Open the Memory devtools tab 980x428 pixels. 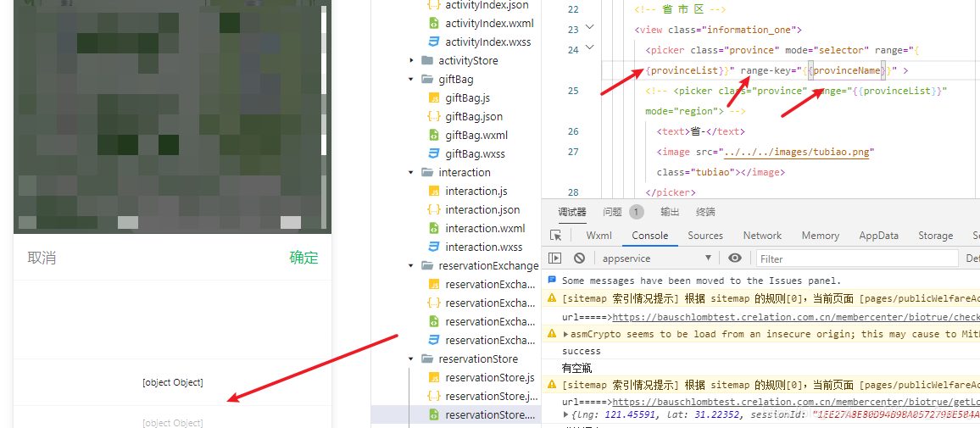[x=821, y=236]
